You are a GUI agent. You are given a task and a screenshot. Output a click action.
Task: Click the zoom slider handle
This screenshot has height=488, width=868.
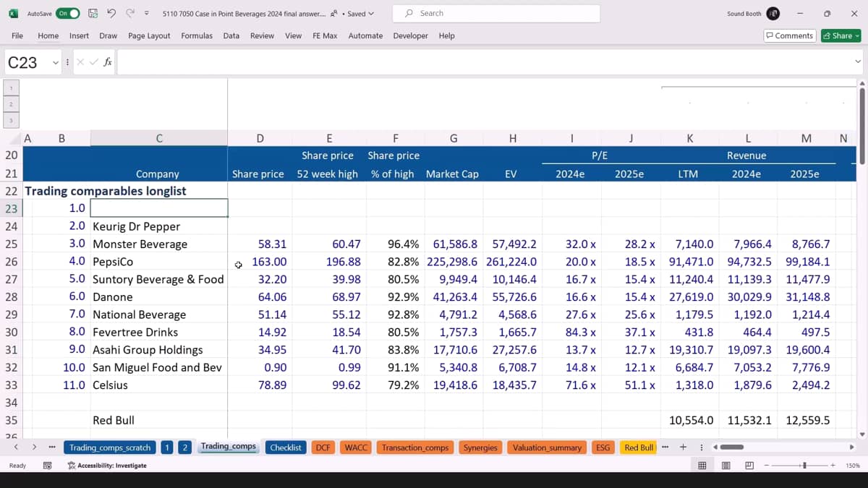[804, 466]
